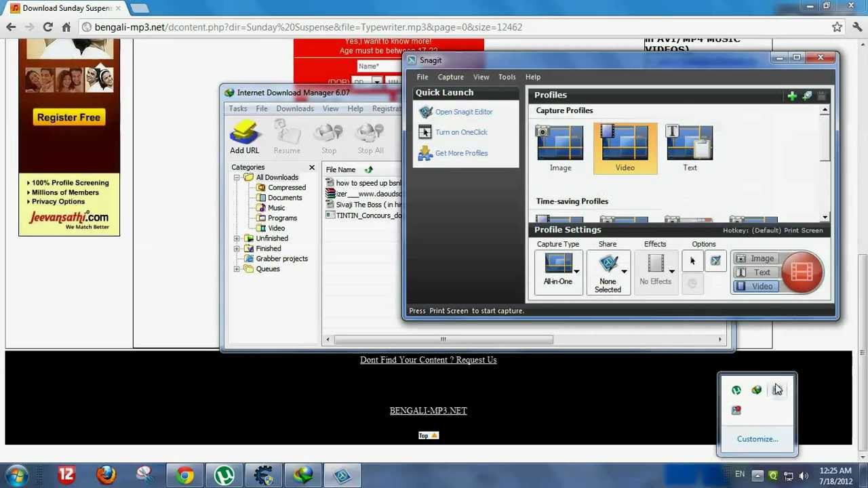868x488 pixels.
Task: Select the Video capture profile thumbnail
Action: [x=625, y=148]
